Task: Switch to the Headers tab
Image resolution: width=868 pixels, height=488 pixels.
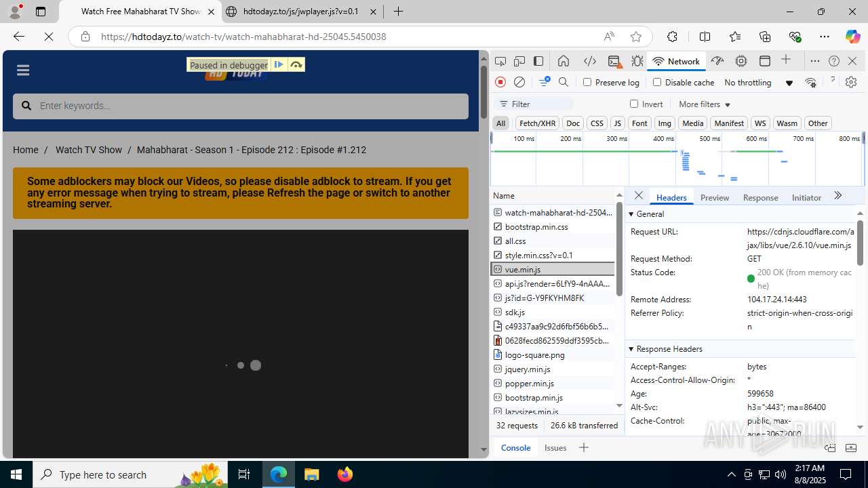Action: tap(671, 197)
